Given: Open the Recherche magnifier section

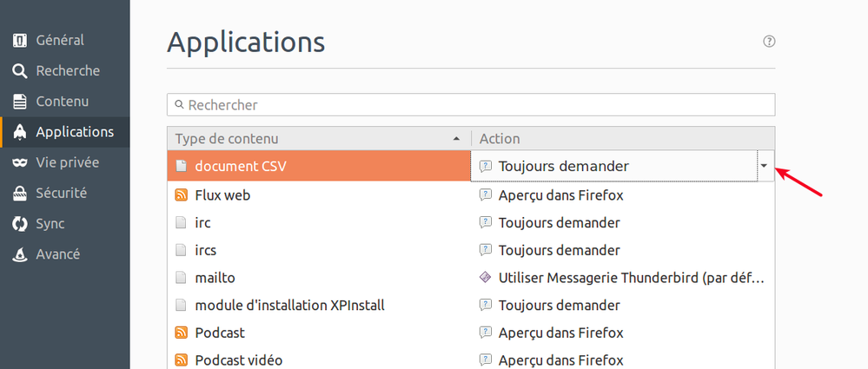Looking at the screenshot, I should pyautogui.click(x=67, y=70).
